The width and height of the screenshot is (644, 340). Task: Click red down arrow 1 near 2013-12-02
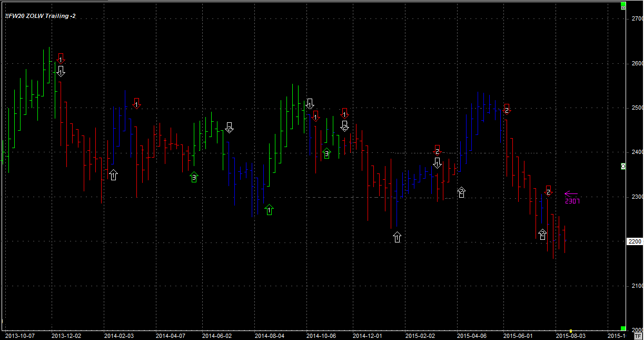(x=61, y=59)
